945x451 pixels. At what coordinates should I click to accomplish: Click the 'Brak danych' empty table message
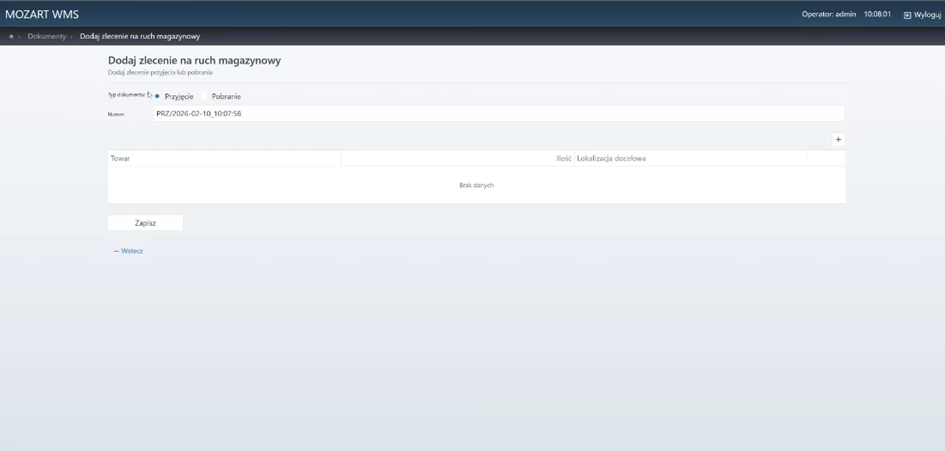(476, 185)
